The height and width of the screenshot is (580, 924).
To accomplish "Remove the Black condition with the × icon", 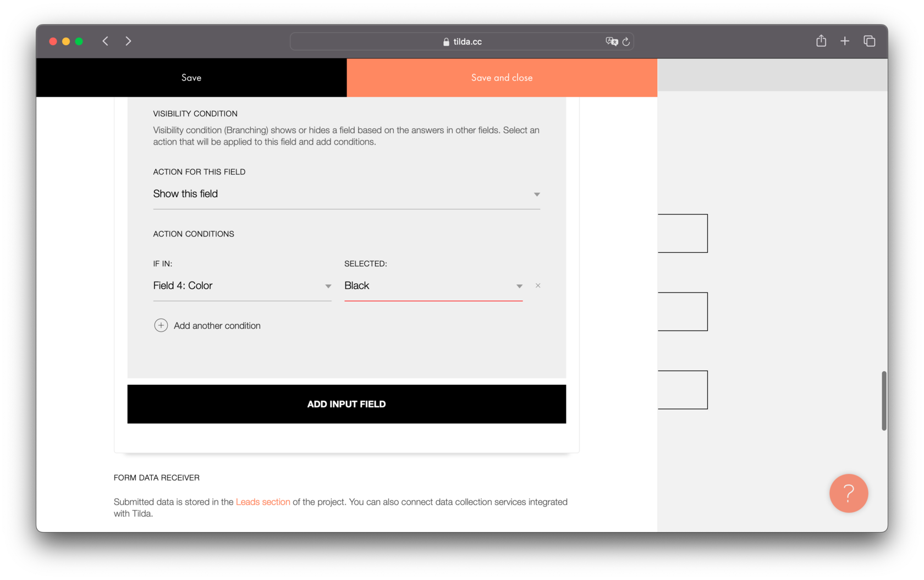I will tap(537, 285).
